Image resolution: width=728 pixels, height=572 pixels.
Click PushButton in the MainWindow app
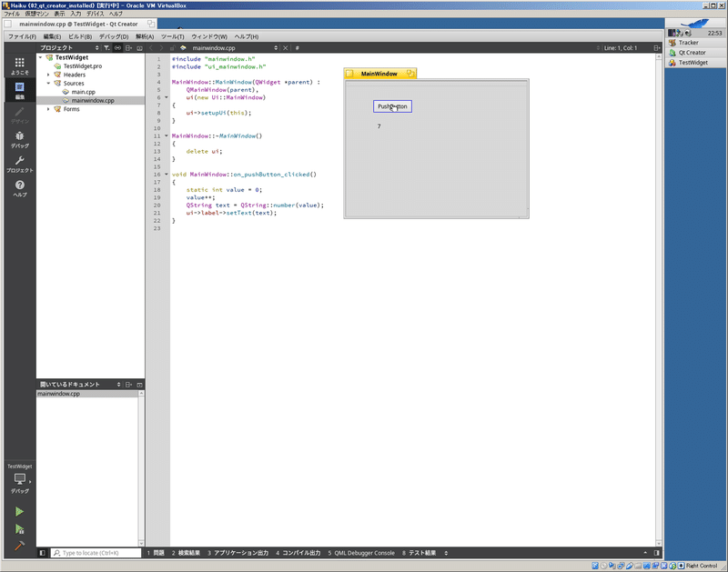[x=392, y=106]
